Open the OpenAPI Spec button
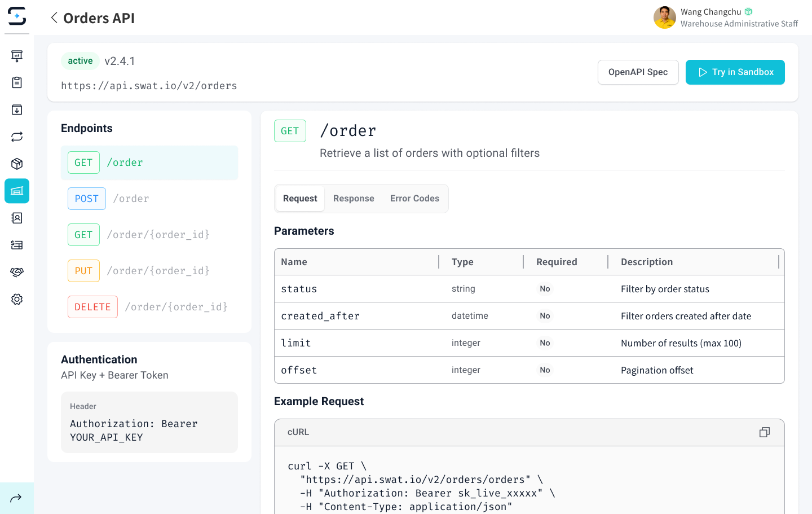Image resolution: width=812 pixels, height=514 pixels. coord(638,72)
